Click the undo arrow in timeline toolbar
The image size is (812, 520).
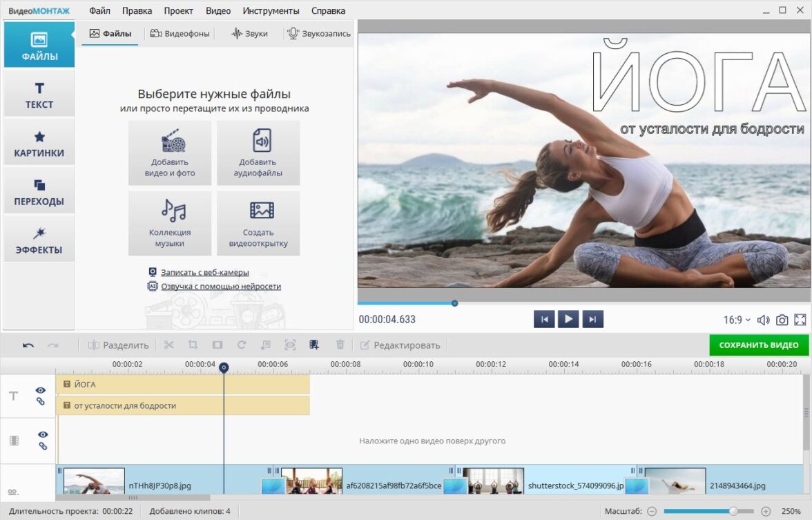pyautogui.click(x=28, y=345)
